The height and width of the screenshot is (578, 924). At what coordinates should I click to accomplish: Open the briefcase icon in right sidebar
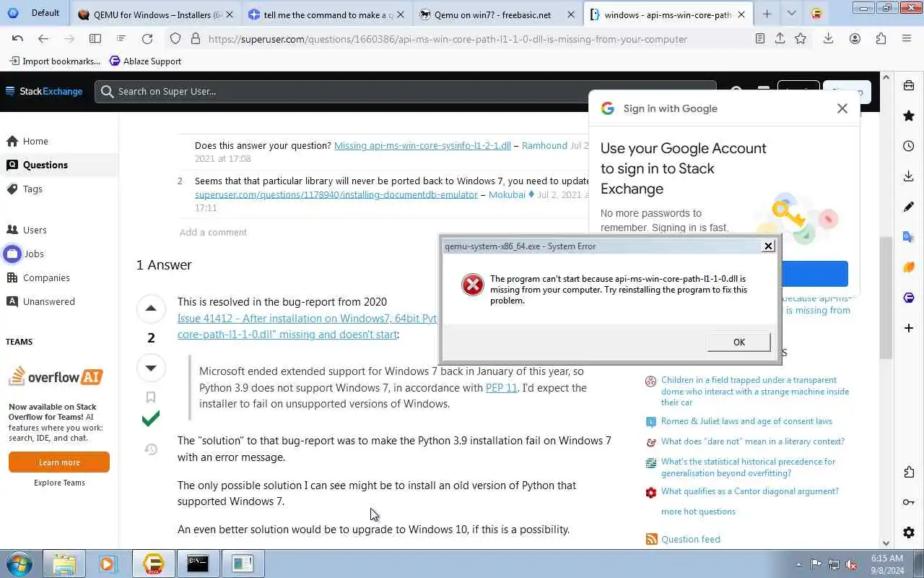909,85
